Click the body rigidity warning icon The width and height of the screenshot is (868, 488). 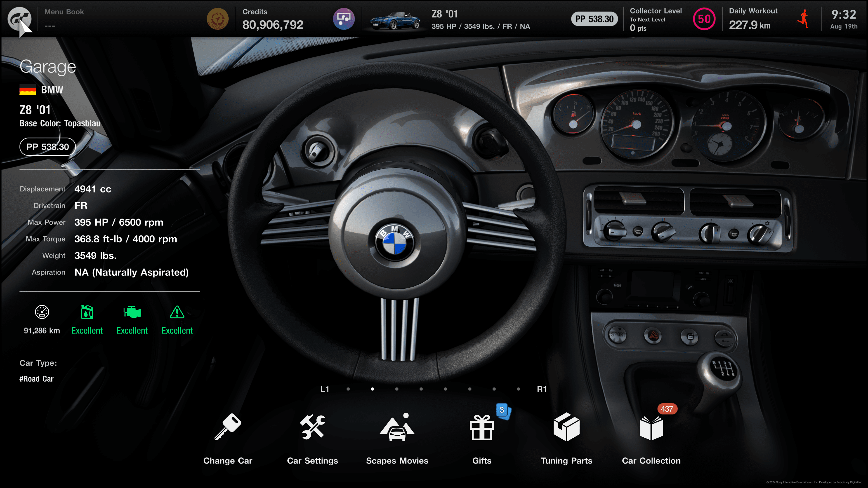coord(177,312)
